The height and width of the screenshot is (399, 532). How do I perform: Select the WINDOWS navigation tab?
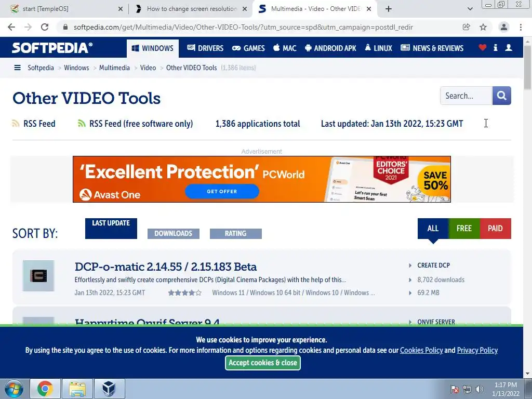coord(153,48)
